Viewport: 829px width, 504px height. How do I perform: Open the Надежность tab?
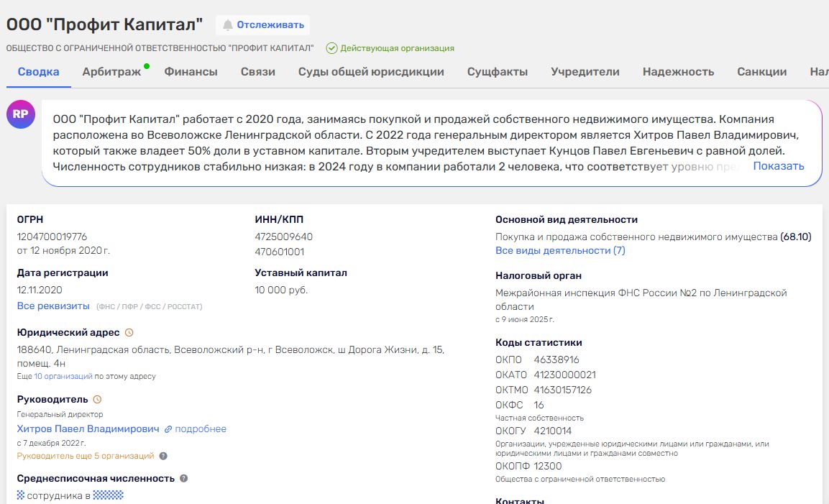coord(678,72)
